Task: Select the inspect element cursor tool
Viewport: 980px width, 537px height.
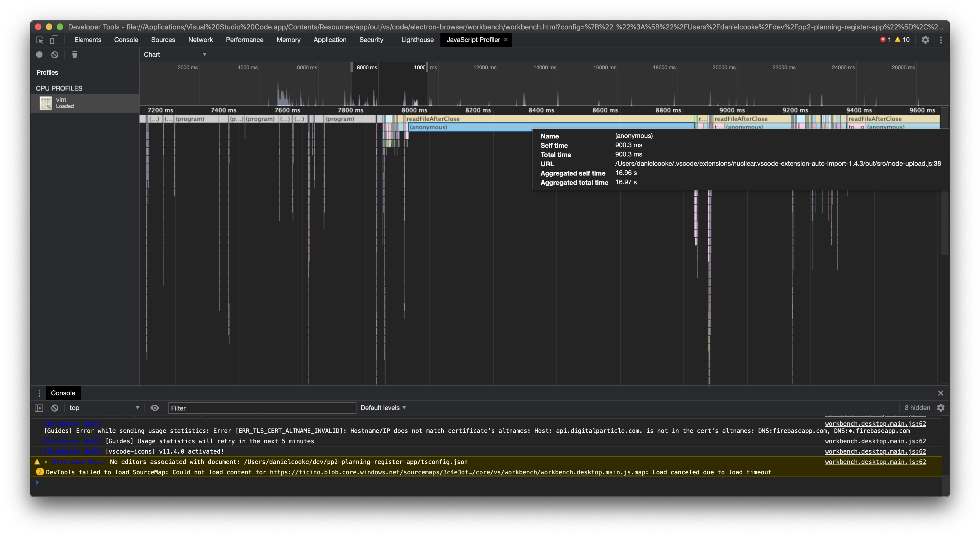Action: (40, 40)
